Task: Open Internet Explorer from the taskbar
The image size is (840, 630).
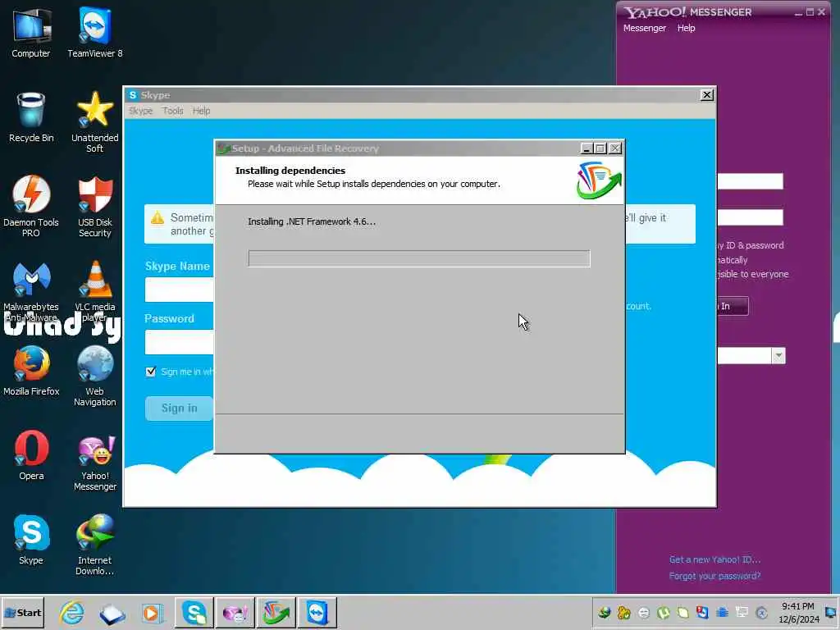Action: pyautogui.click(x=72, y=612)
